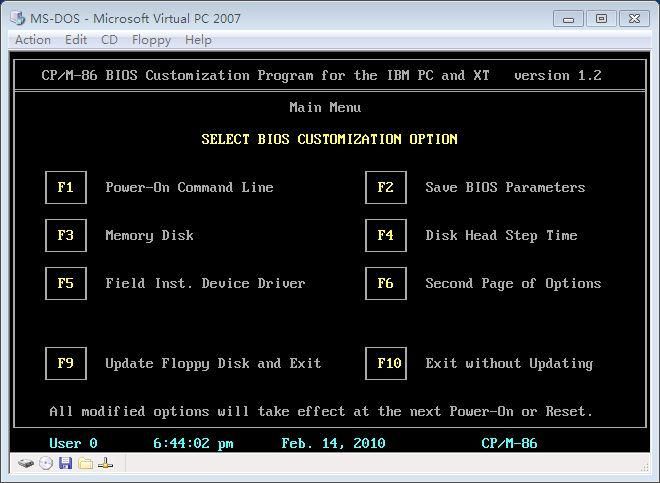Click the 'Update Floppy Disk and Exit' label
This screenshot has height=483, width=660.
coord(213,364)
